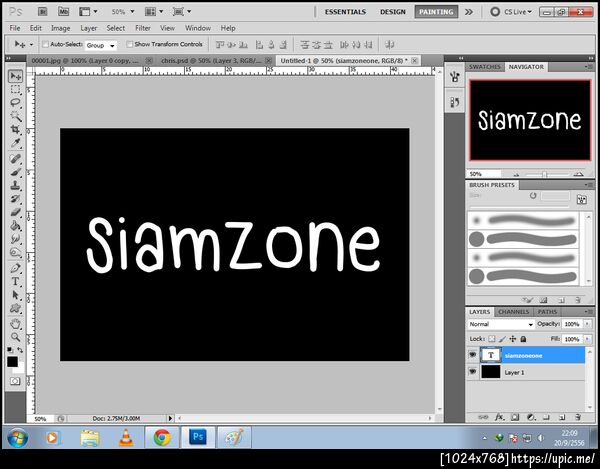Launch Bridge from the top bar

pos(42,12)
